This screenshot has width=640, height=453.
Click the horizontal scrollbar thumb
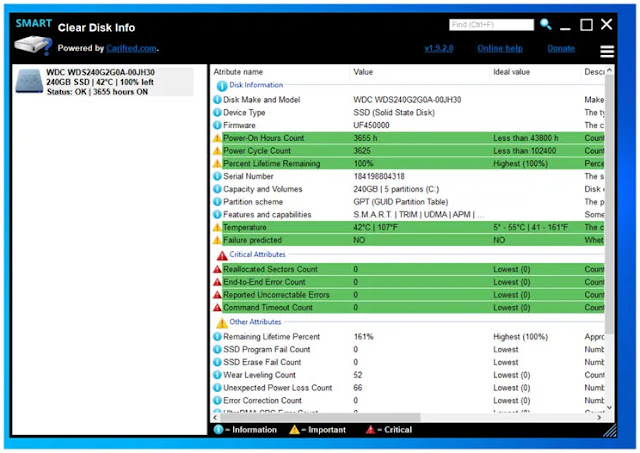(x=320, y=417)
